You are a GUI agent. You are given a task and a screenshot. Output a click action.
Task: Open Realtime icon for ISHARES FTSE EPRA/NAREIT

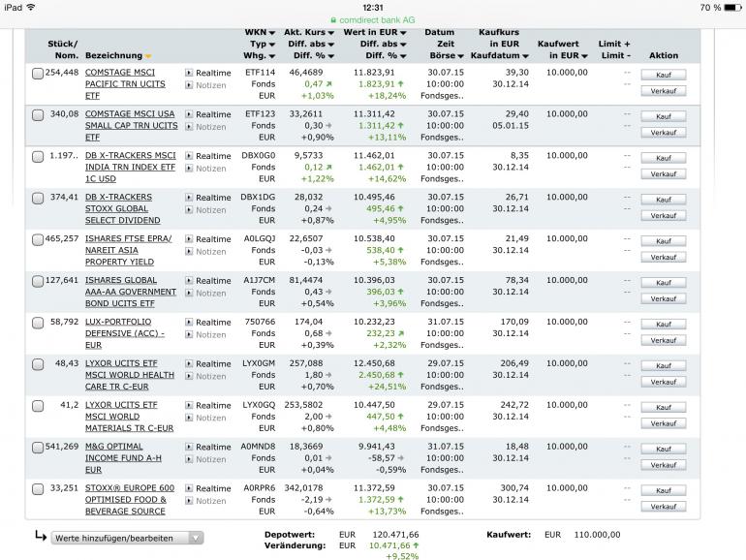tap(189, 239)
